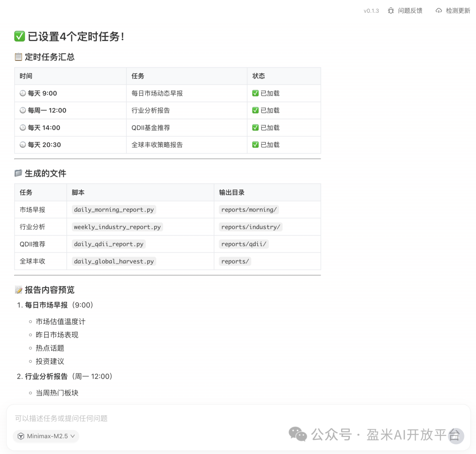Click the 当周热门板块 bullet item

(57, 393)
